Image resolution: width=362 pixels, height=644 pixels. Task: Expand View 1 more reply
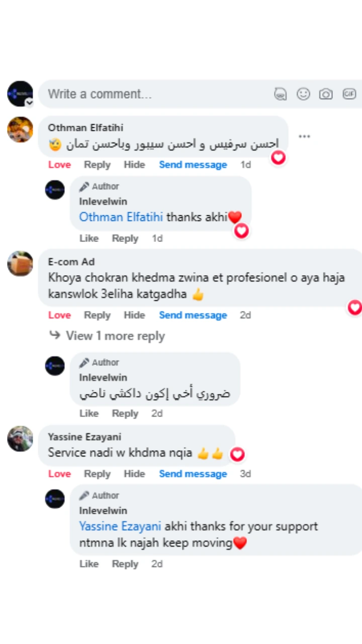(115, 336)
